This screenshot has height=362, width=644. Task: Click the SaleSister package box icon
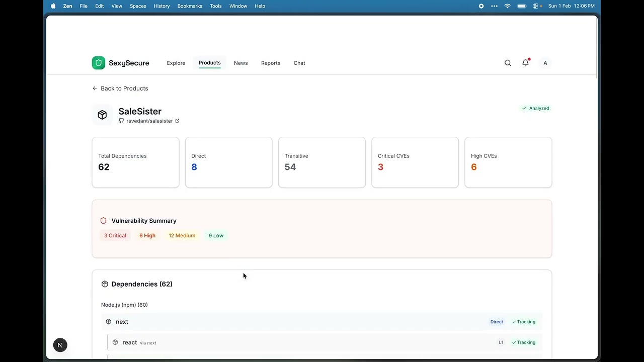102,115
